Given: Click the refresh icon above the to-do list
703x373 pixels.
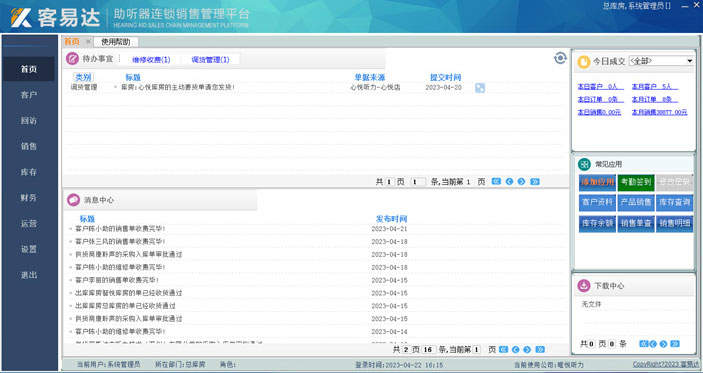Looking at the screenshot, I should [560, 58].
